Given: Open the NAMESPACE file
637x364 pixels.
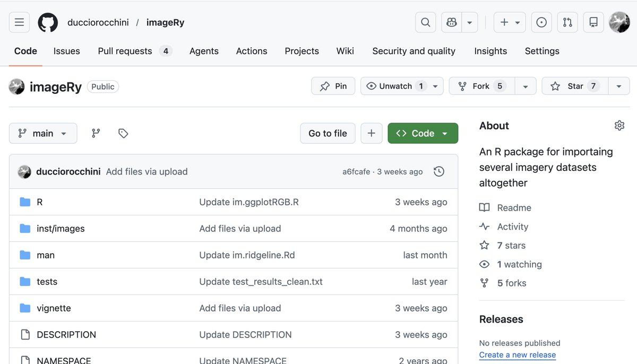Looking at the screenshot, I should pyautogui.click(x=64, y=360).
